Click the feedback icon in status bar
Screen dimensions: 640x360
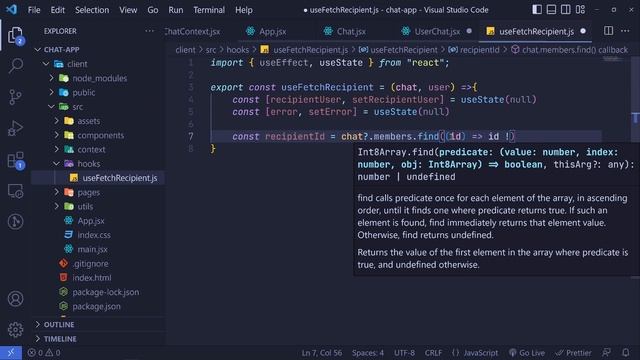(x=607, y=353)
